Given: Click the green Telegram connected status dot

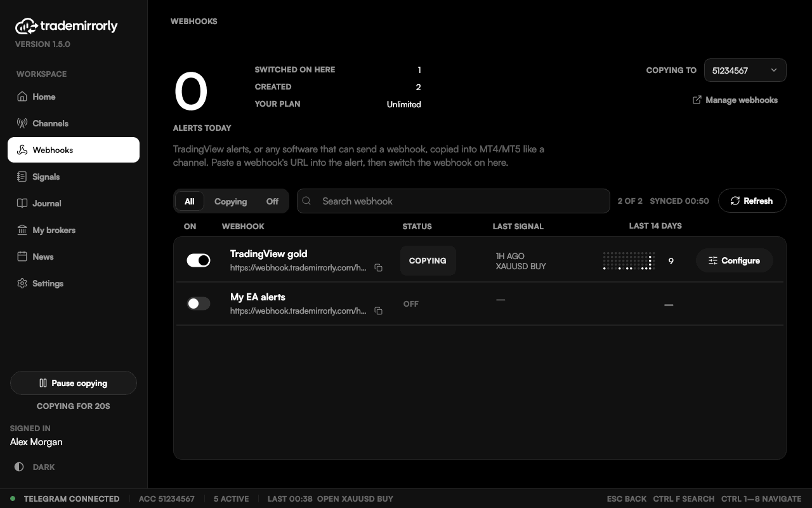Looking at the screenshot, I should click(13, 498).
